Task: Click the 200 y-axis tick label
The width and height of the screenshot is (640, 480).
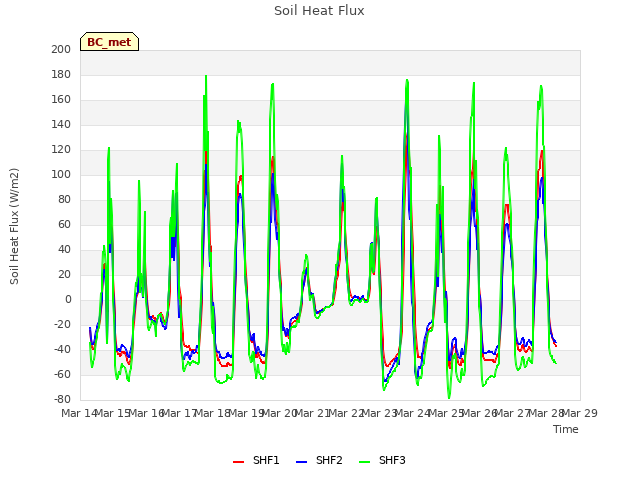Action: point(61,49)
